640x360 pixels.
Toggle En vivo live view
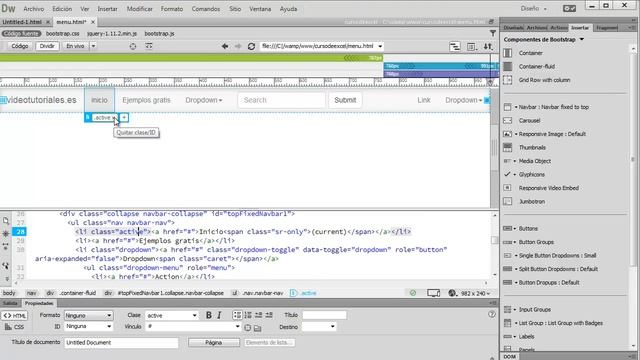(76, 46)
